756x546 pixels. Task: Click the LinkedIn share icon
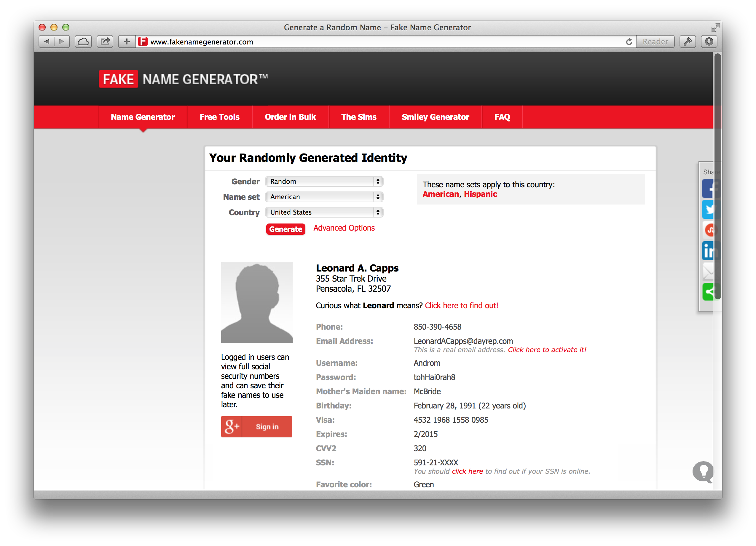click(708, 251)
